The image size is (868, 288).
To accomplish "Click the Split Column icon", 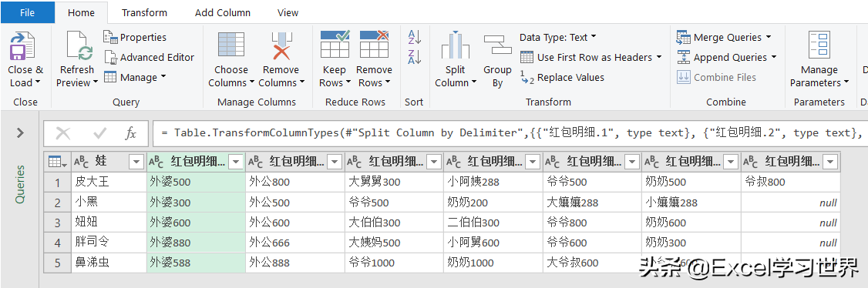I will pyautogui.click(x=456, y=46).
